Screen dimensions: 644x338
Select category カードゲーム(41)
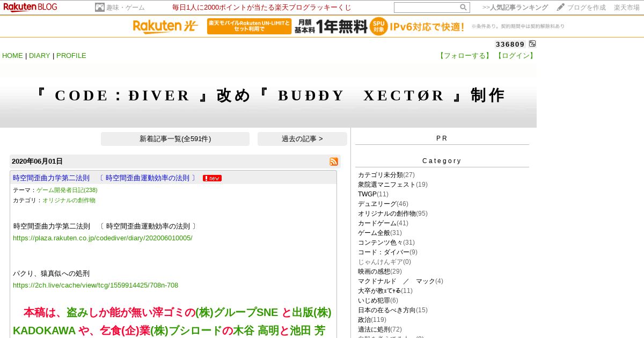coord(383,223)
